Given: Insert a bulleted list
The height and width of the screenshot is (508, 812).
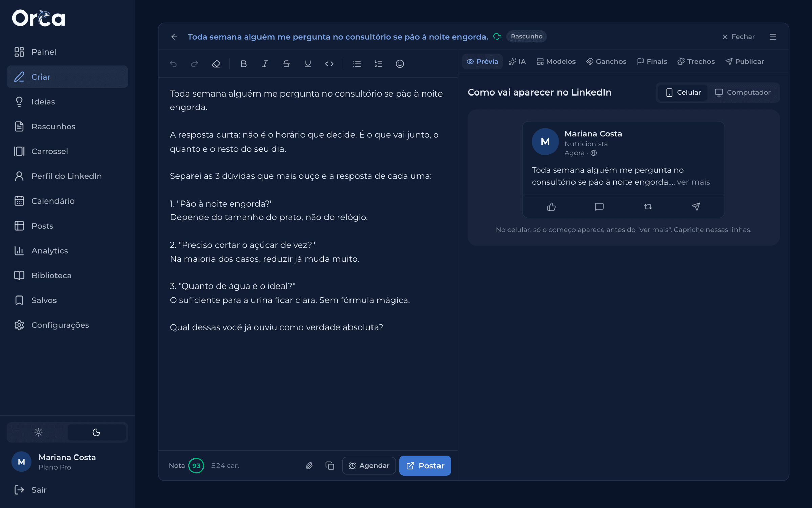Looking at the screenshot, I should (357, 64).
